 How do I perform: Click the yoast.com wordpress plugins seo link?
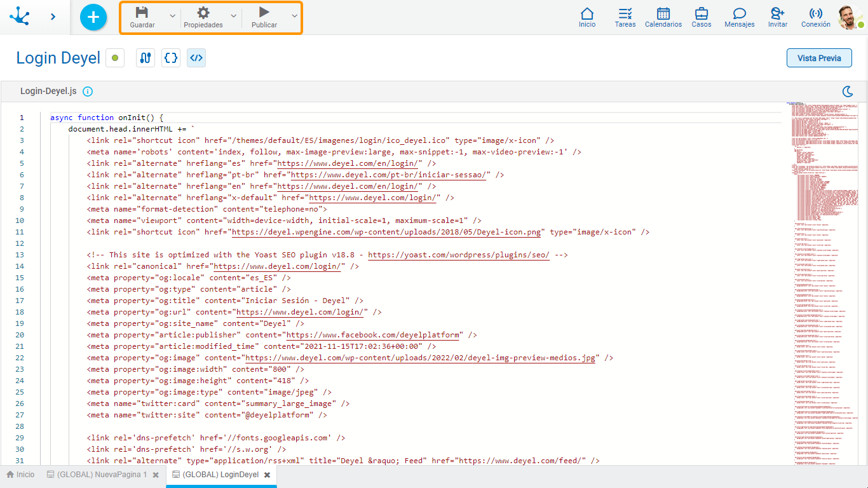tap(459, 255)
